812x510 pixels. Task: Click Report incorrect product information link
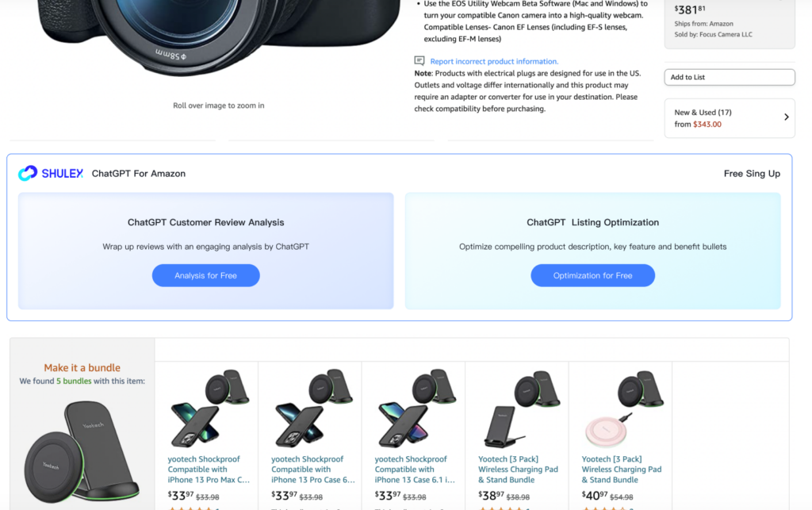[x=494, y=61]
